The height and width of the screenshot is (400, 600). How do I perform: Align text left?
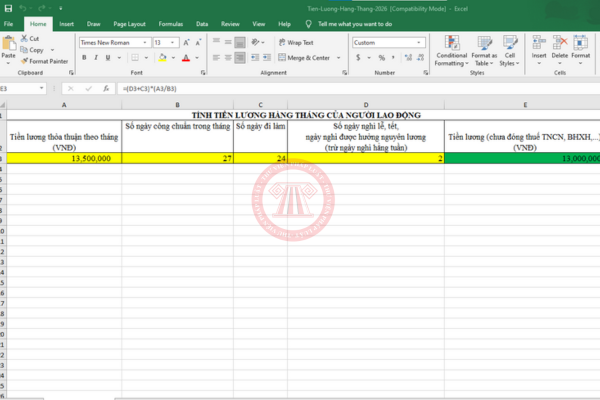[x=216, y=58]
